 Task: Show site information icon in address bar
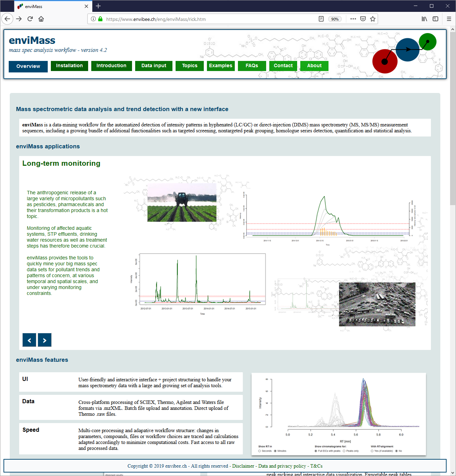click(x=93, y=19)
